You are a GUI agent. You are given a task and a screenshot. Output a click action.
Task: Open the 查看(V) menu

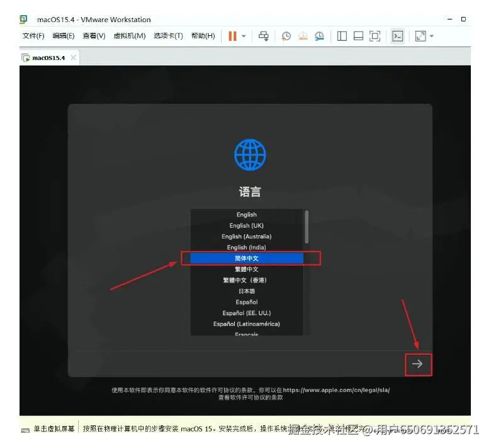[x=94, y=36]
